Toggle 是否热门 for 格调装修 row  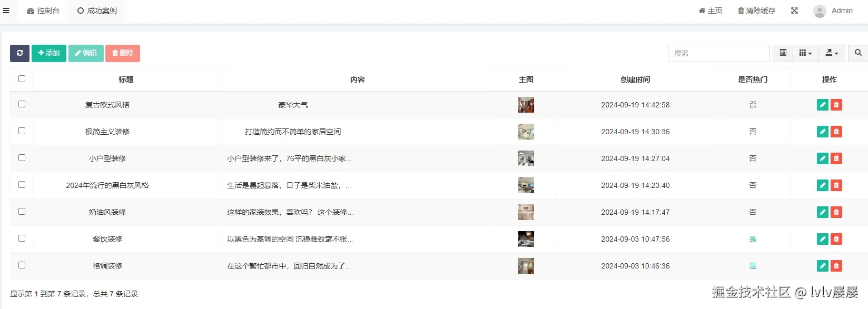pyautogui.click(x=753, y=266)
